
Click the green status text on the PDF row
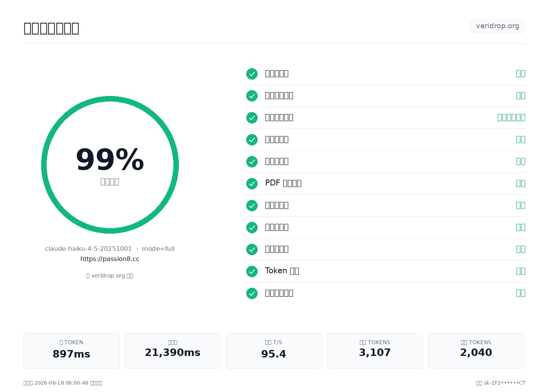point(521,183)
